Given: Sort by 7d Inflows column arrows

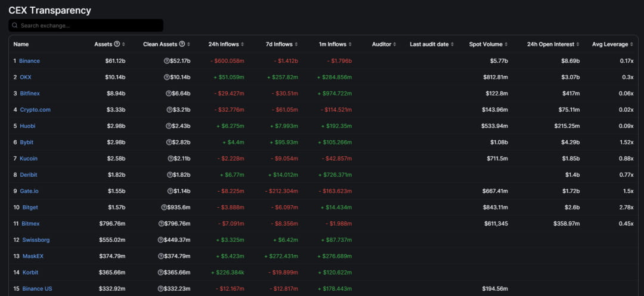Looking at the screenshot, I should point(296,44).
